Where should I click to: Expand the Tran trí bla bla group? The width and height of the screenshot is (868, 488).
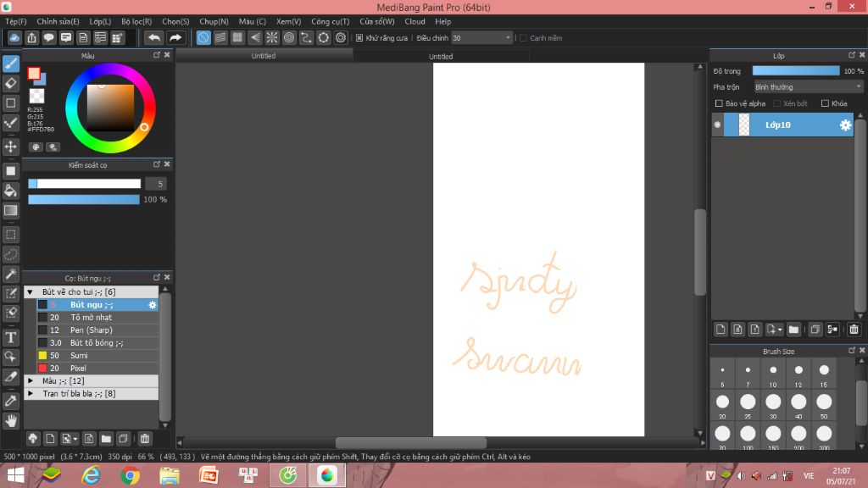(31, 393)
